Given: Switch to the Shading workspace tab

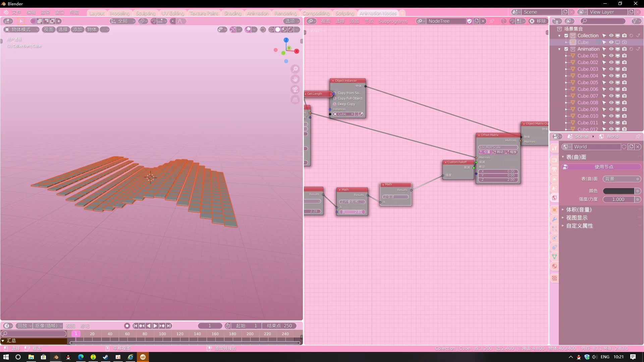Looking at the screenshot, I should point(232,13).
